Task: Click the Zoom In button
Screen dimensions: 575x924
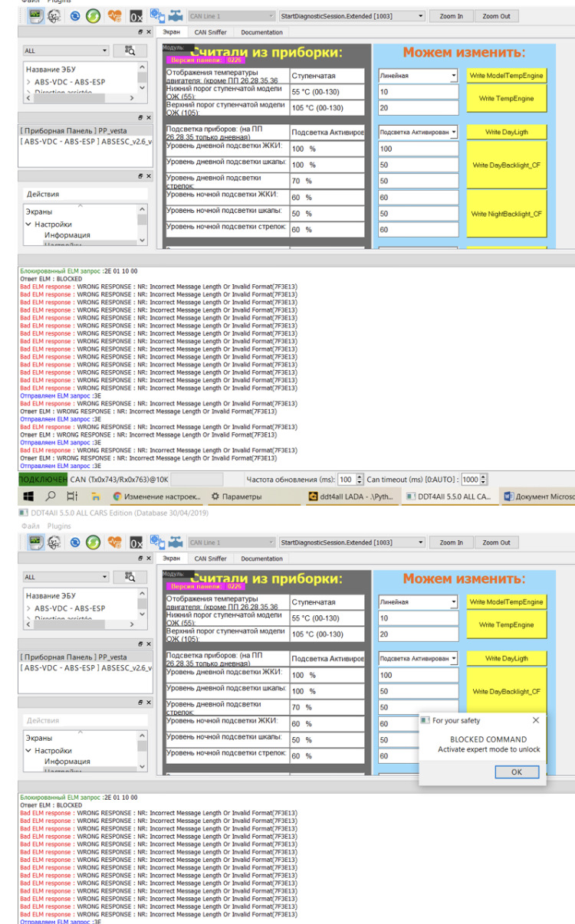Action: (x=452, y=16)
